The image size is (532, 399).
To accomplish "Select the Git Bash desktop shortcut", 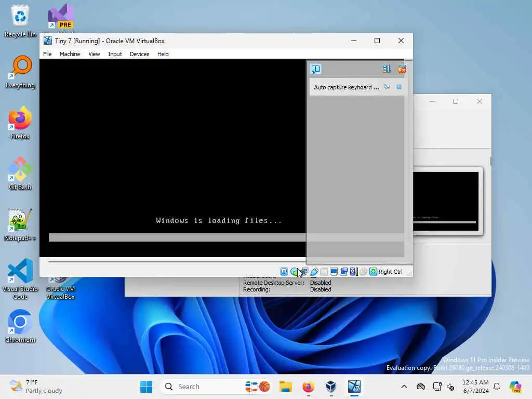I will [20, 174].
